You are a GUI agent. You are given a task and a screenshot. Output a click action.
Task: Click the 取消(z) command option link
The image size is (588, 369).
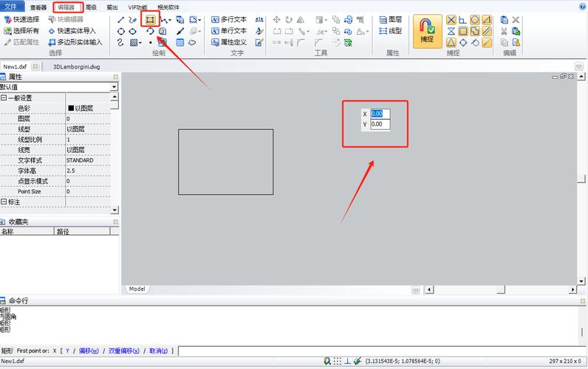[x=158, y=351]
